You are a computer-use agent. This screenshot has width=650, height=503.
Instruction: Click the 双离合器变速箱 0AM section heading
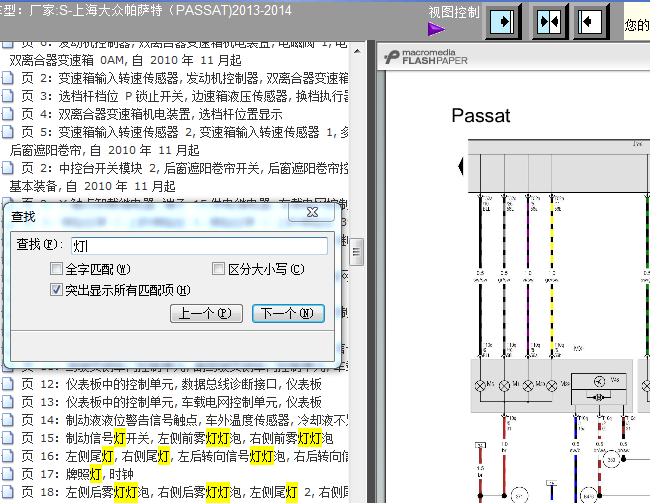[125, 60]
